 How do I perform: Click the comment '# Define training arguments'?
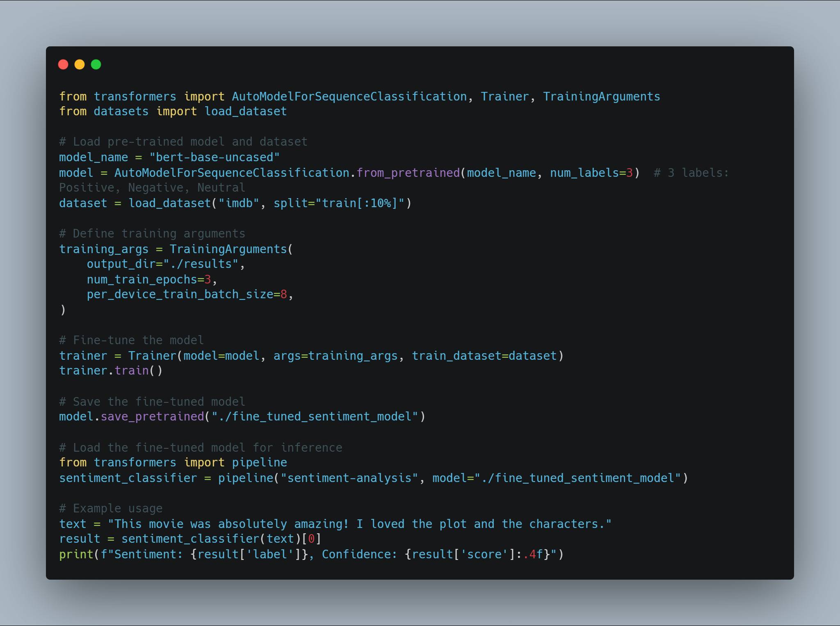click(x=152, y=234)
